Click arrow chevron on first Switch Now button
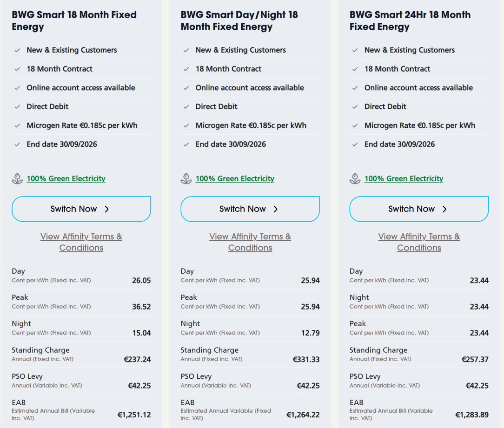The width and height of the screenshot is (504, 428). 107,209
